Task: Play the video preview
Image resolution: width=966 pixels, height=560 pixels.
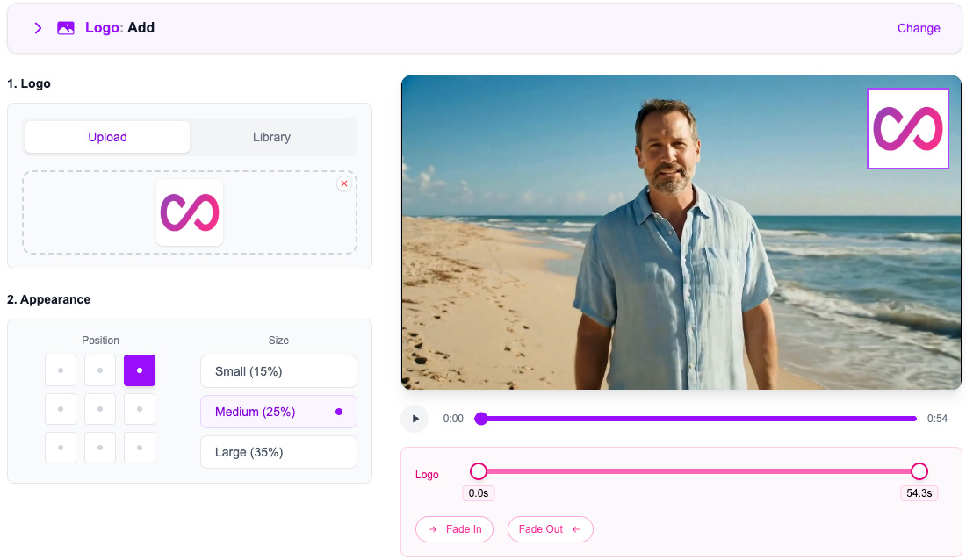Action: coord(415,419)
